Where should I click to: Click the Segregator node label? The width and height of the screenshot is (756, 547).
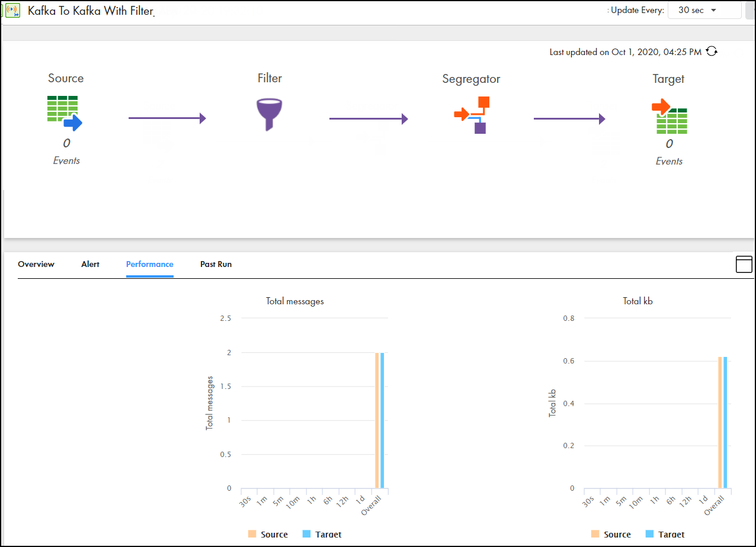(471, 79)
